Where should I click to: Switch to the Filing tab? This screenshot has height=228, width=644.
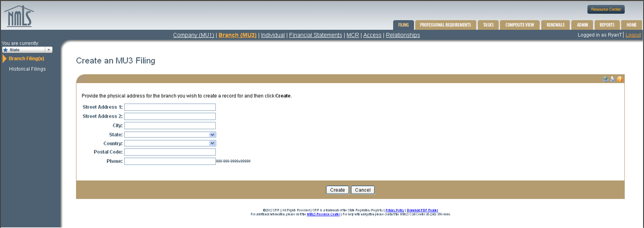(x=403, y=25)
